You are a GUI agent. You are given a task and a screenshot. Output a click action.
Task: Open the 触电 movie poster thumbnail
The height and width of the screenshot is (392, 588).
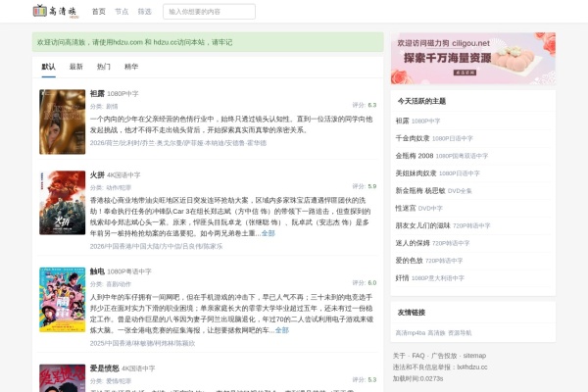click(x=63, y=300)
